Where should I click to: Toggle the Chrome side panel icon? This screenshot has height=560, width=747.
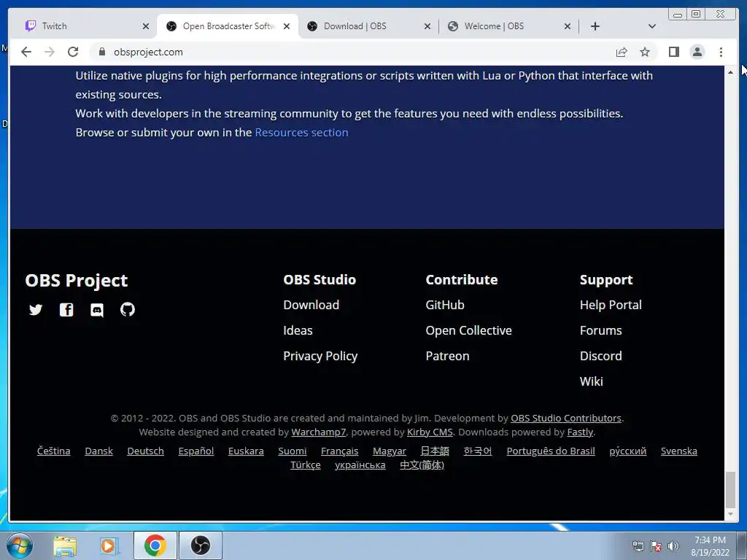pyautogui.click(x=673, y=52)
